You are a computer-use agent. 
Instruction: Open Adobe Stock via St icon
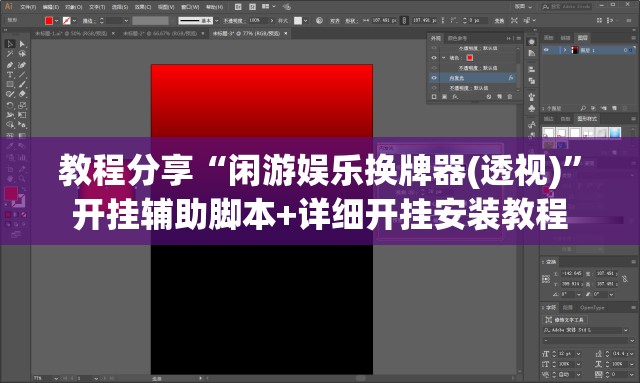pos(253,7)
